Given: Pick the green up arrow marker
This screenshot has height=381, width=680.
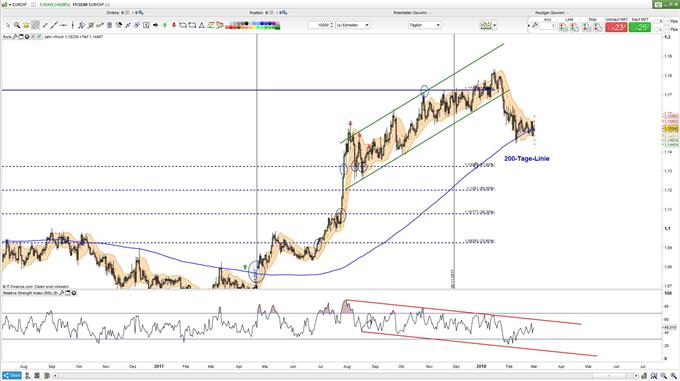Looking at the screenshot, I should [x=165, y=25].
